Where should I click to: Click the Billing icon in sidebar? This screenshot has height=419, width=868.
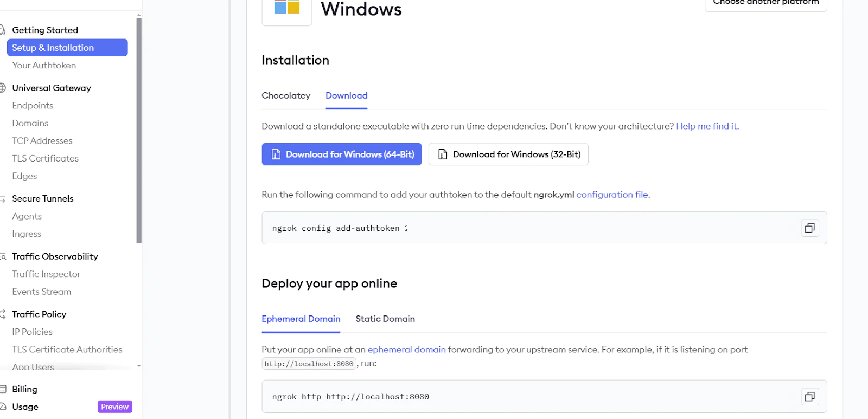[3, 389]
